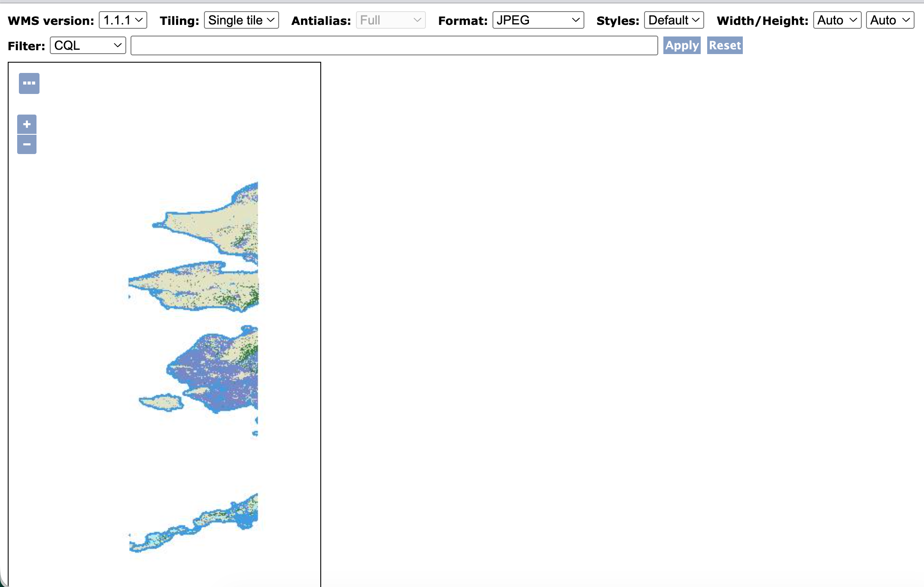The height and width of the screenshot is (587, 924).
Task: Click the zoom in plus button
Action: (27, 124)
